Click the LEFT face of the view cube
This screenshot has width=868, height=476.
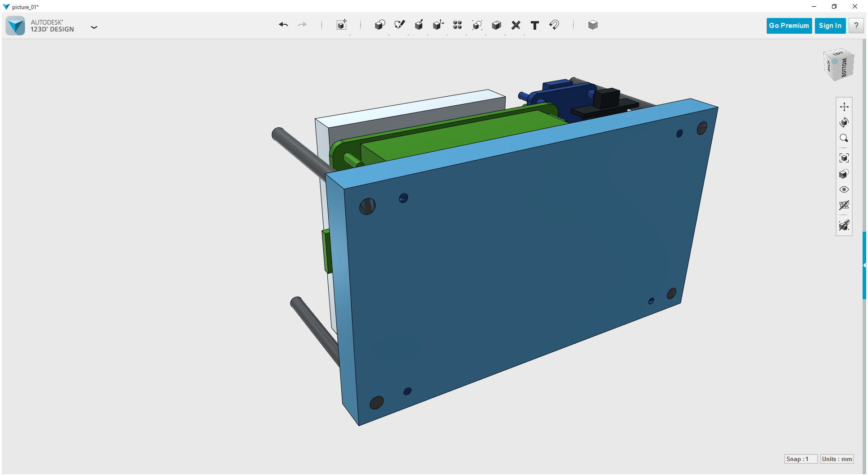click(x=837, y=54)
